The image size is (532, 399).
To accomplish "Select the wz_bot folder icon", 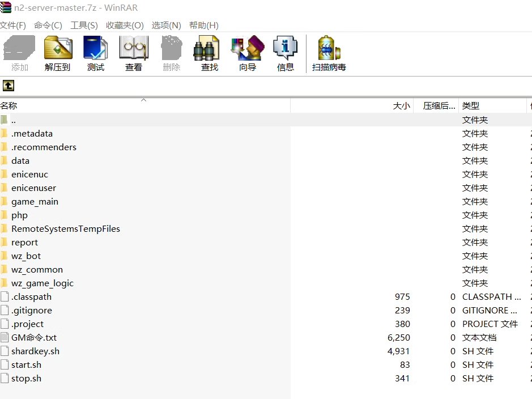I will tap(4, 256).
